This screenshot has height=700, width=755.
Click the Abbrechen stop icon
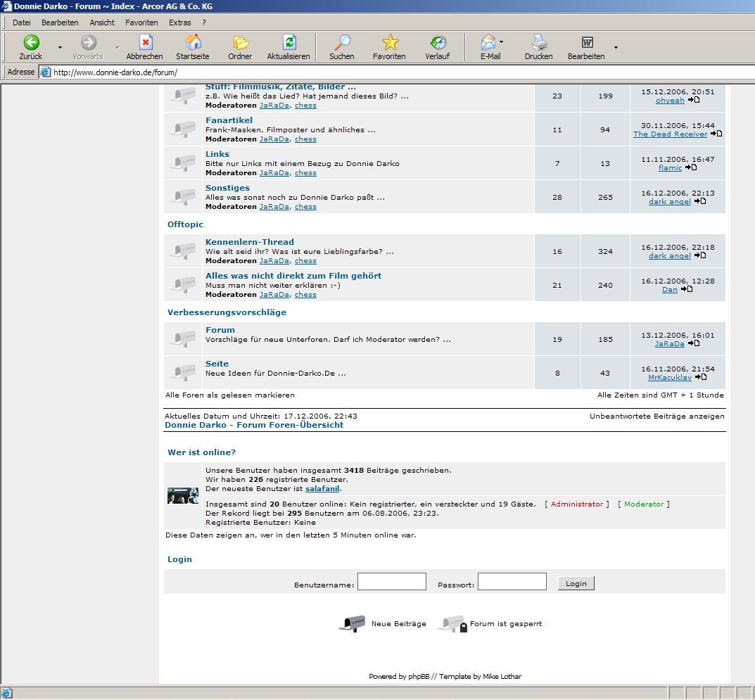(145, 42)
